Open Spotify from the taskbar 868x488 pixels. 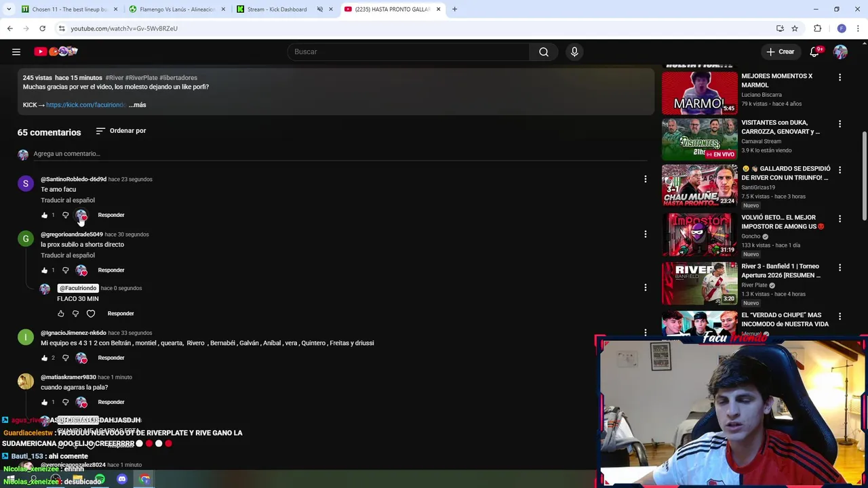[100, 480]
